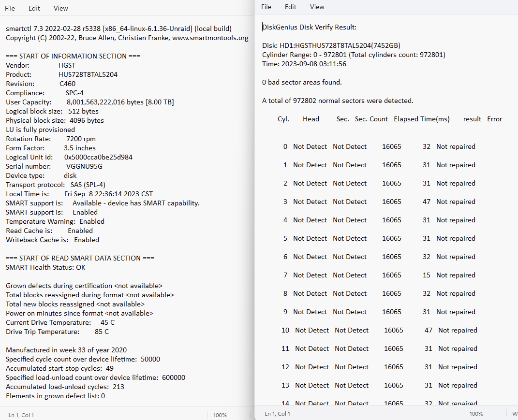Click the Manufactured in week 33 line

click(x=66, y=350)
